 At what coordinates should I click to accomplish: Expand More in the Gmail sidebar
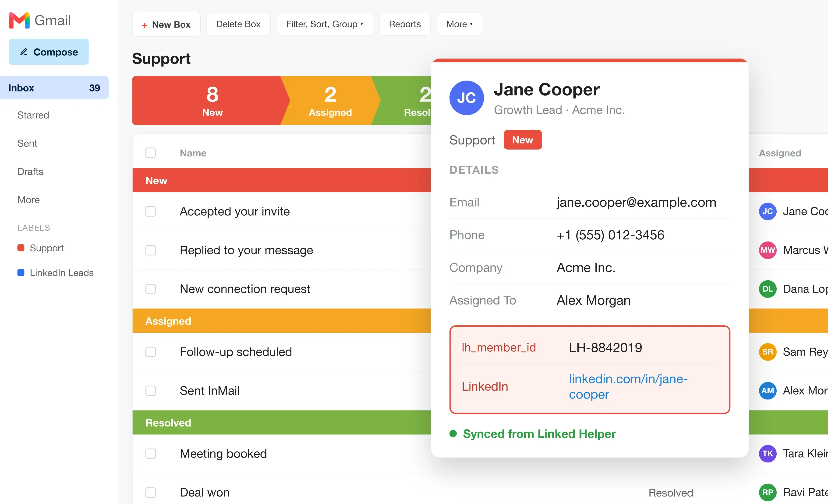pos(28,200)
